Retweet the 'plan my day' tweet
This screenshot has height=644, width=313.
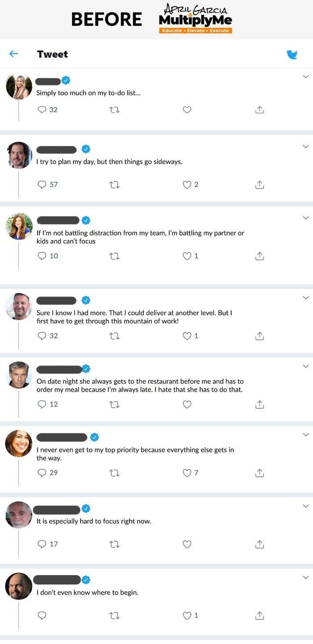tap(114, 185)
